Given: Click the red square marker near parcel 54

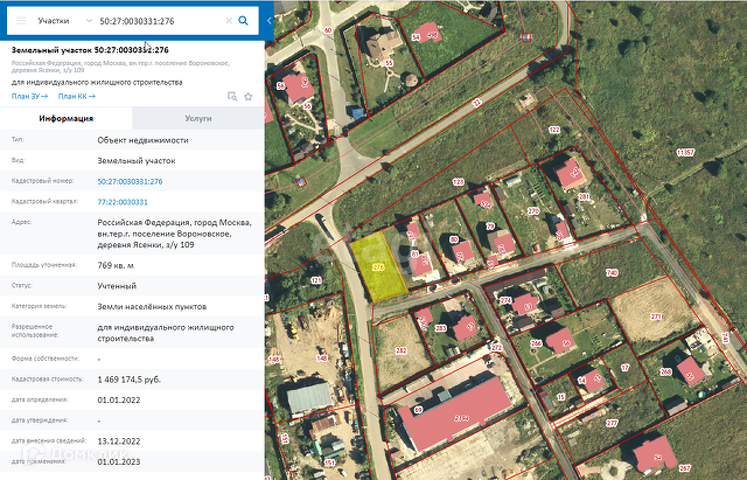Looking at the screenshot, I should point(526,37).
